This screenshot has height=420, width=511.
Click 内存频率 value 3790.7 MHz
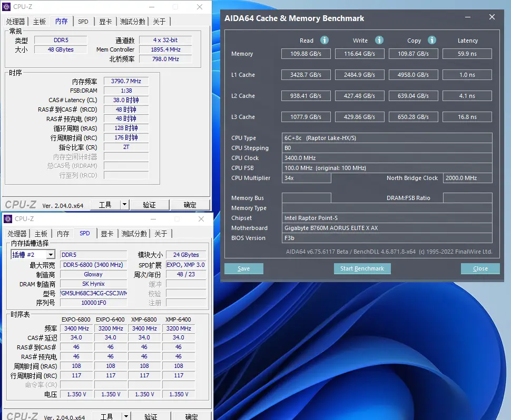click(x=126, y=81)
